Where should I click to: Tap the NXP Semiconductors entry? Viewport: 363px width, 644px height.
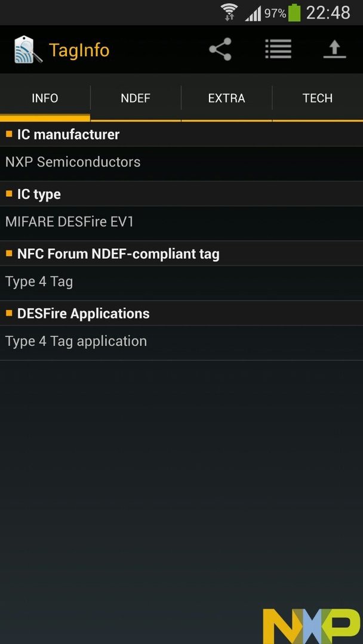click(181, 163)
